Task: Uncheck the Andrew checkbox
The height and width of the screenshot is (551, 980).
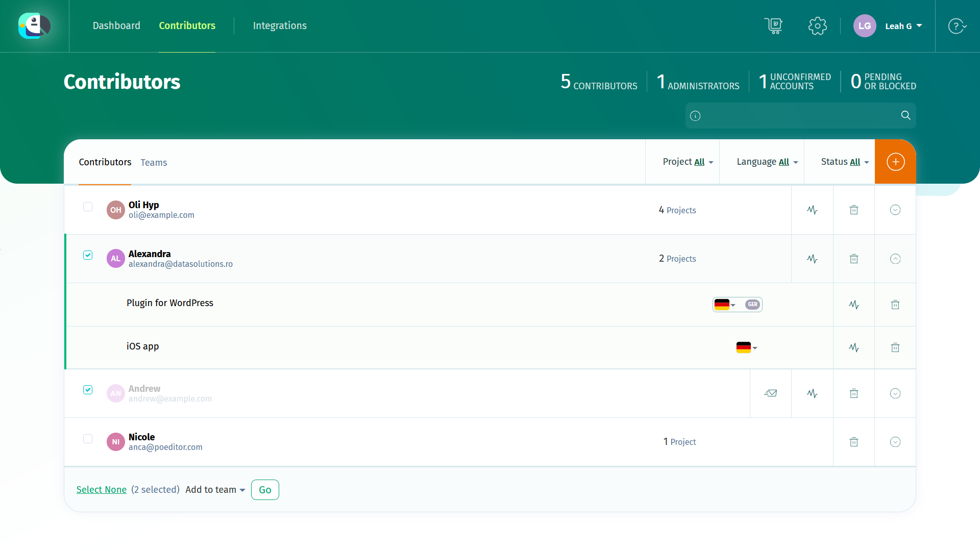Action: click(x=88, y=390)
